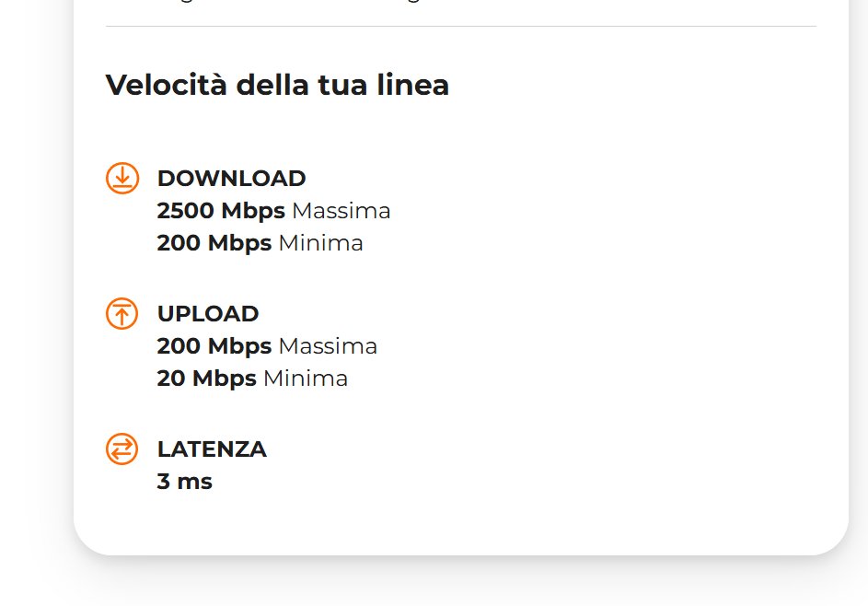Image resolution: width=868 pixels, height=606 pixels.
Task: Click the download 200 Mbps Minima value
Action: tap(260, 243)
